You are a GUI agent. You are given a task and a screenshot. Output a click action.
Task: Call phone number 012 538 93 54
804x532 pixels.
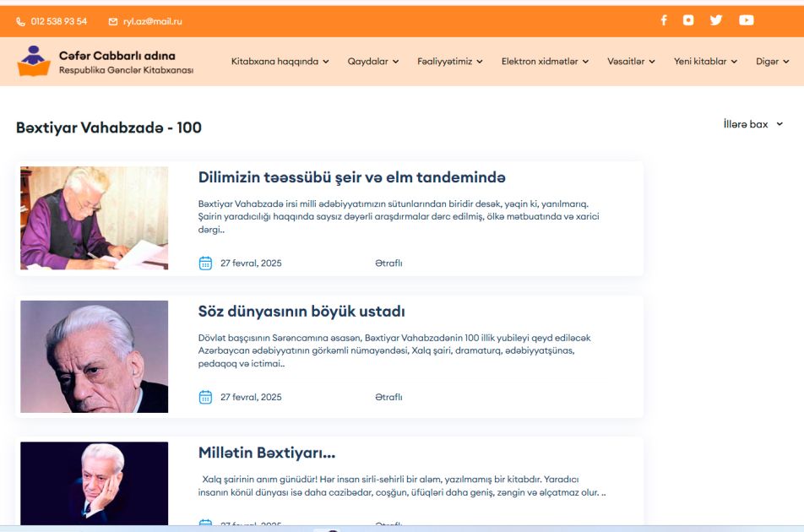[x=59, y=21]
